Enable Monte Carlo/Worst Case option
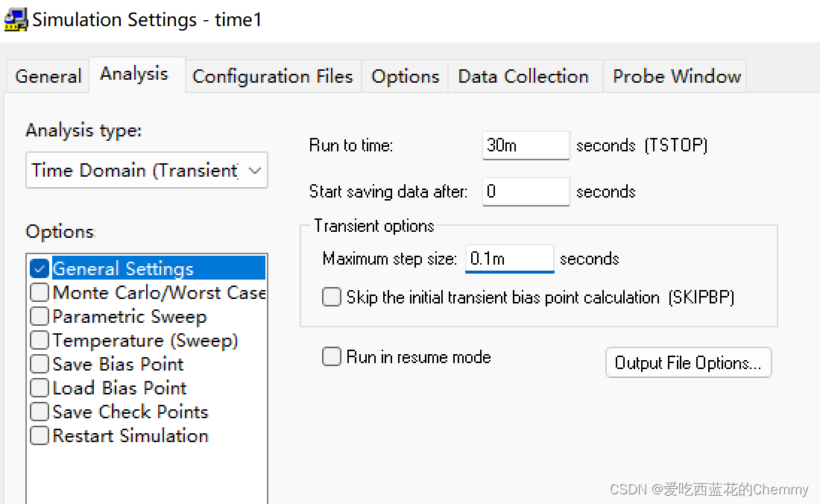 (40, 292)
